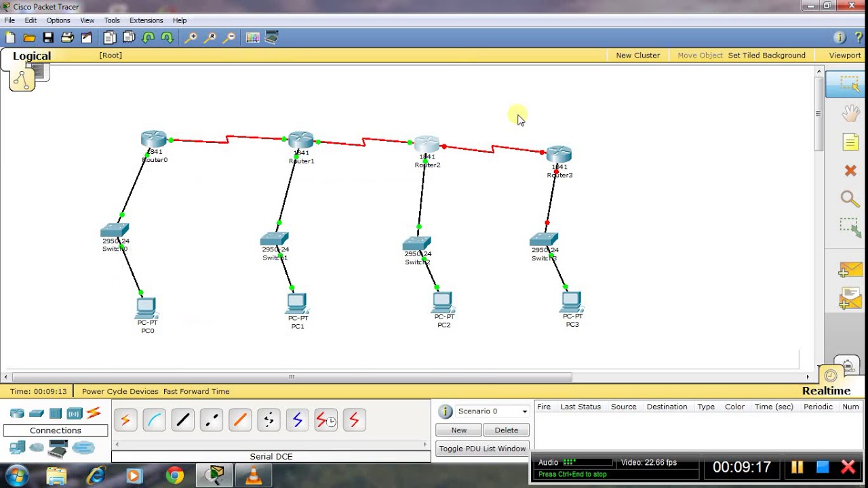Pick the orange Fiber cable
Screen dimensions: 868x488
click(240, 420)
